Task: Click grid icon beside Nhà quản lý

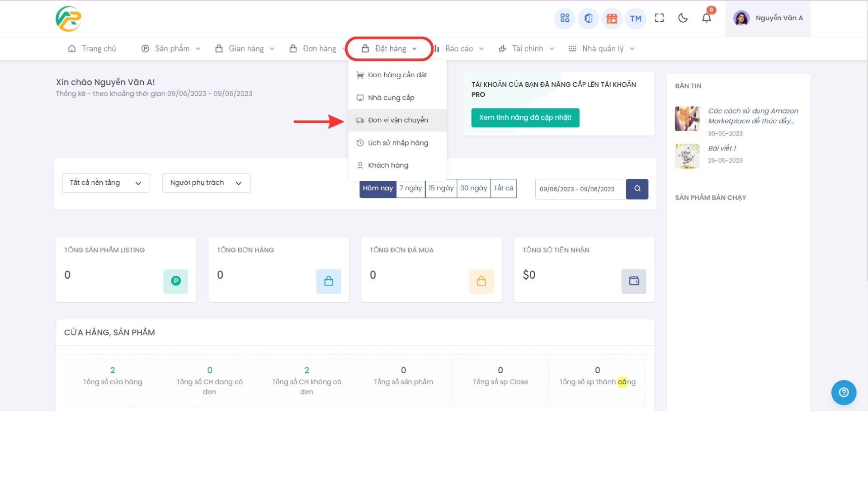Action: point(572,49)
